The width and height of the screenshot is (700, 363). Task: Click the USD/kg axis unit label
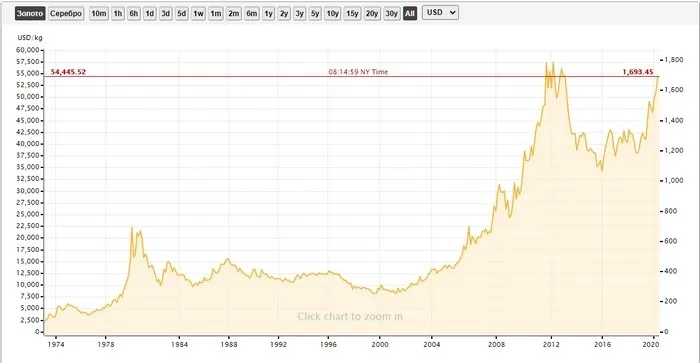tap(30, 38)
